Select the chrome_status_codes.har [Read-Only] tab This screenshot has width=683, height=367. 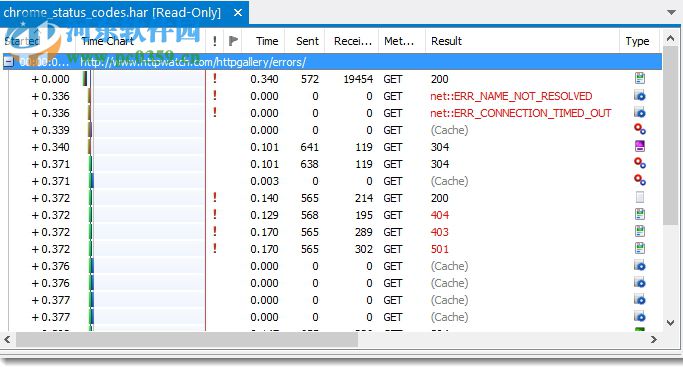[x=124, y=13]
